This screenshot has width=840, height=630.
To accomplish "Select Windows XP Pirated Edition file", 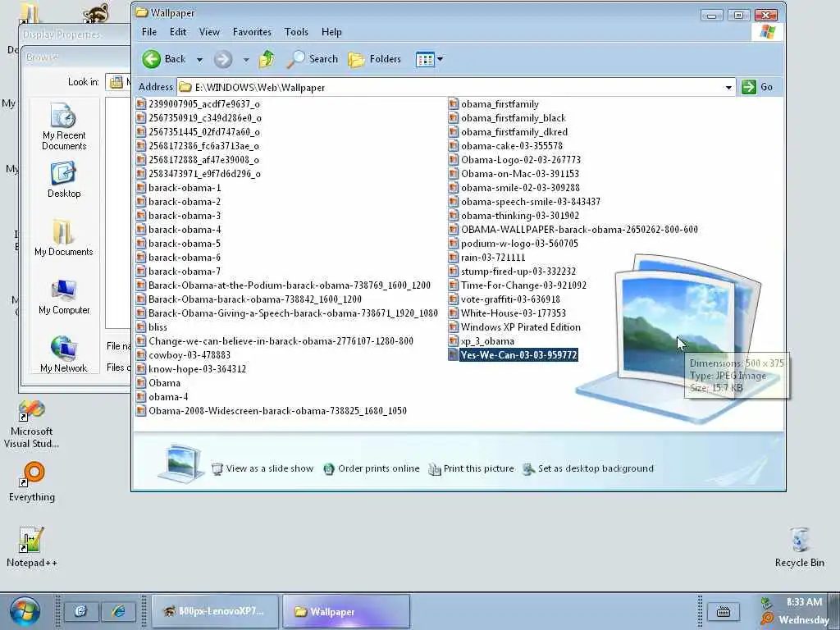I will pos(515,326).
